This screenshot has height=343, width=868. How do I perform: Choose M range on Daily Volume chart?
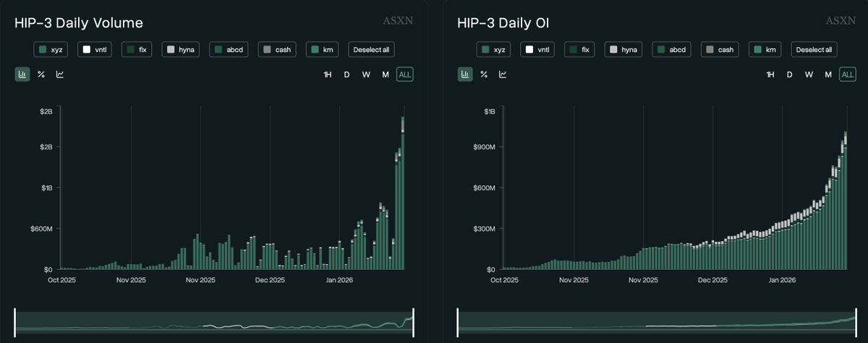point(386,75)
